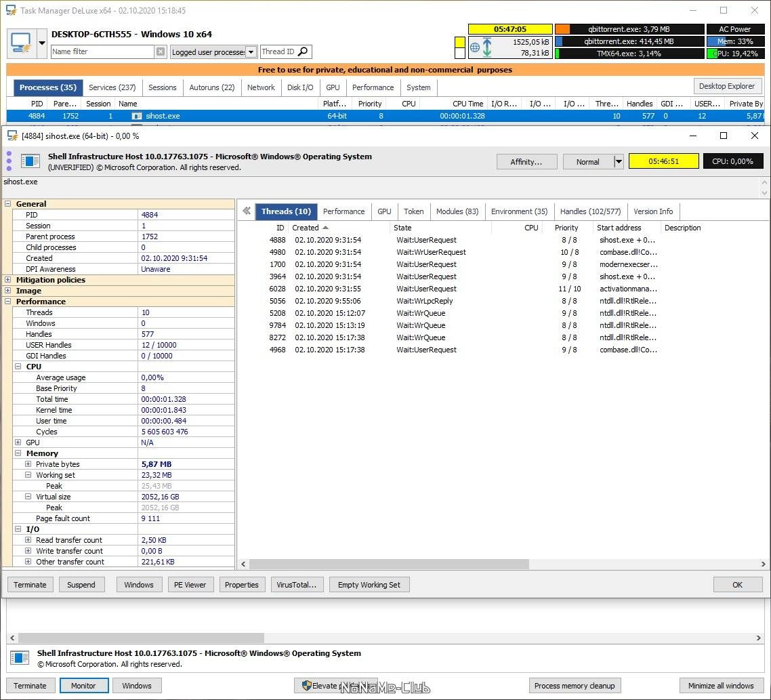Collapse the Working set row
This screenshot has height=700, width=771.
pos(28,475)
